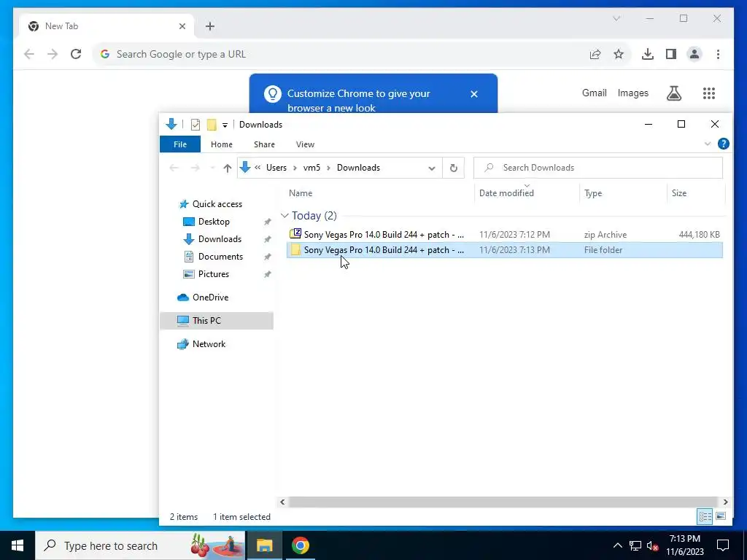747x560 pixels.
Task: Share this page icon in Chrome address bar
Action: click(595, 54)
